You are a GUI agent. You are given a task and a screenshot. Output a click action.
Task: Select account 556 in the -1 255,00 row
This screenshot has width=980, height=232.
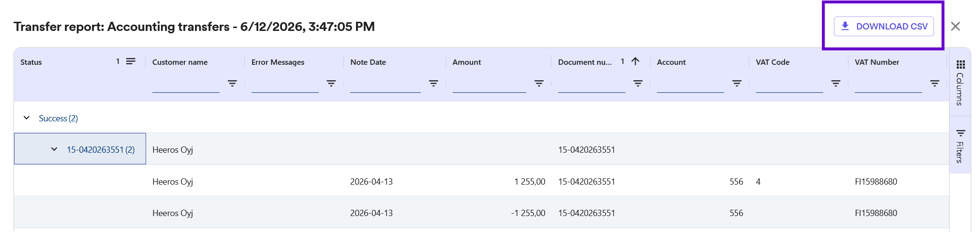pos(736,213)
